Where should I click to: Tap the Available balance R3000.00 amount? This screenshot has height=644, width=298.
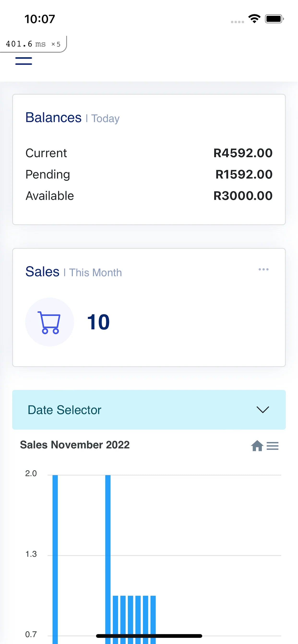point(243,195)
